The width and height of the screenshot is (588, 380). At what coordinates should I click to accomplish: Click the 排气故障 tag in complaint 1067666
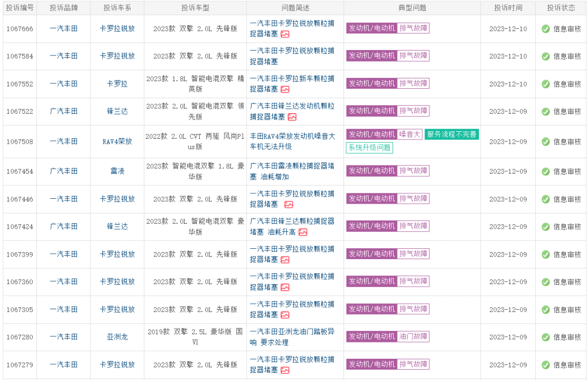[413, 28]
